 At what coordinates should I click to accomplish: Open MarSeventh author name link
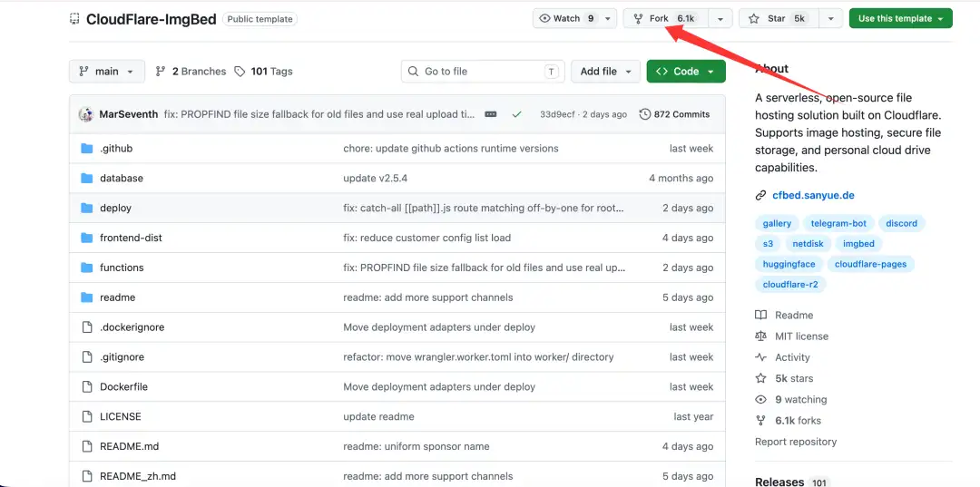tap(129, 114)
